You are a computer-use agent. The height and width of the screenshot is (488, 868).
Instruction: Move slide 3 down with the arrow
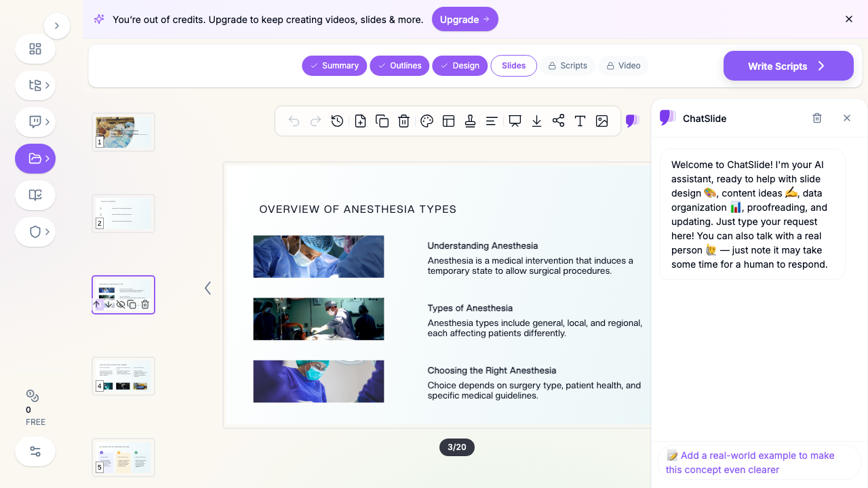(x=108, y=304)
